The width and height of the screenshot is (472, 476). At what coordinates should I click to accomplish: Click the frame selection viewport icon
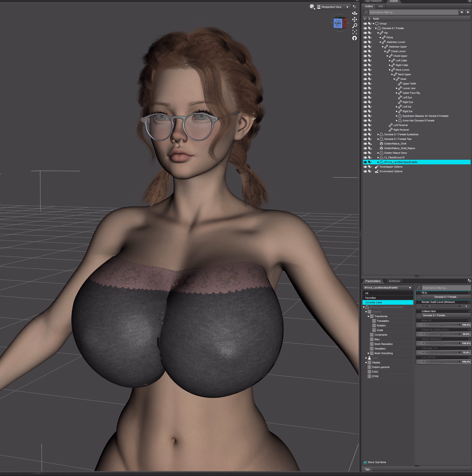(x=354, y=32)
